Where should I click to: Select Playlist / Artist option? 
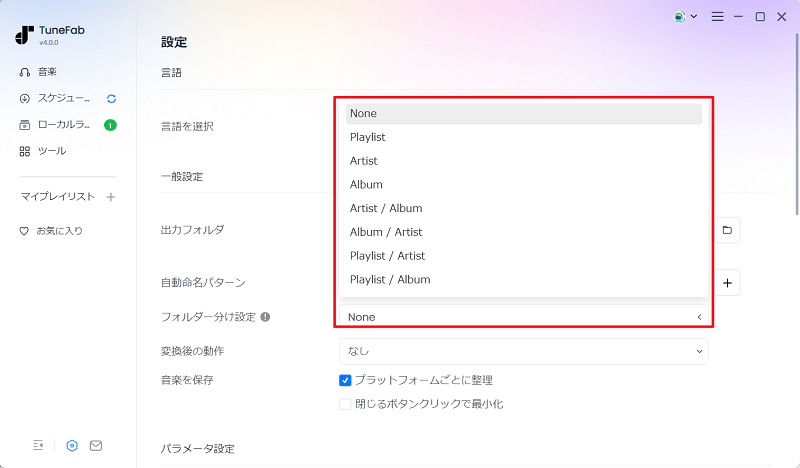pos(523,256)
